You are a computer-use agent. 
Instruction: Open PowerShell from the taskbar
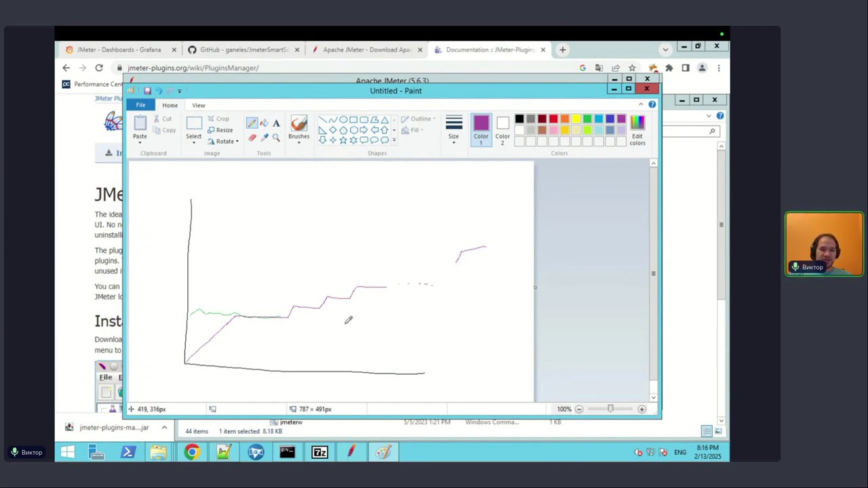[128, 452]
